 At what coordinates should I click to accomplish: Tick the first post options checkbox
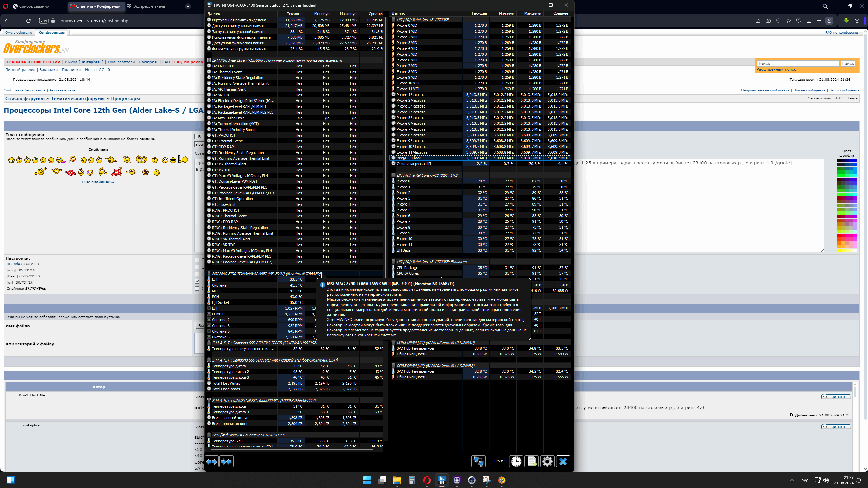click(197, 260)
